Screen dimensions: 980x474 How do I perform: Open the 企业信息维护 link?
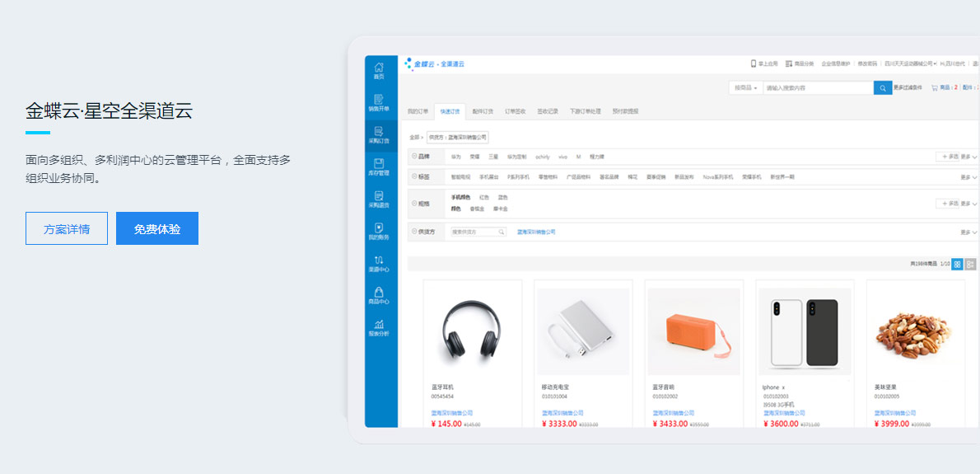(x=836, y=63)
